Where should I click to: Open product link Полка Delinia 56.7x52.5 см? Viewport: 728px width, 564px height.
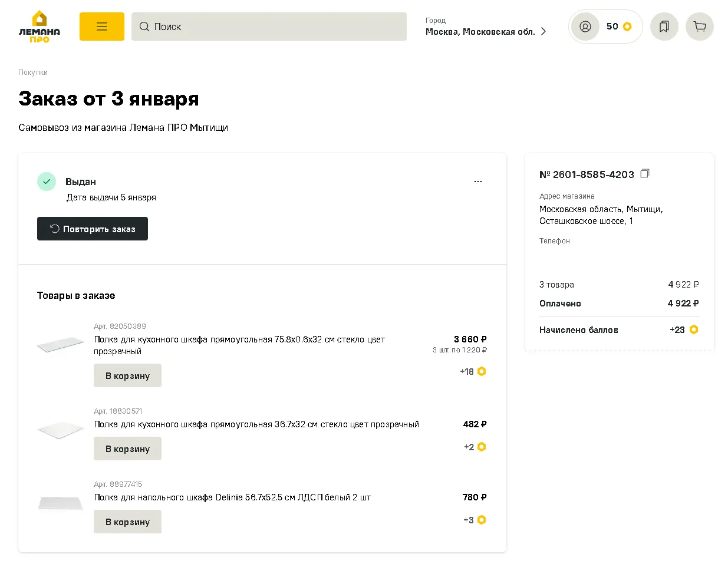(232, 497)
